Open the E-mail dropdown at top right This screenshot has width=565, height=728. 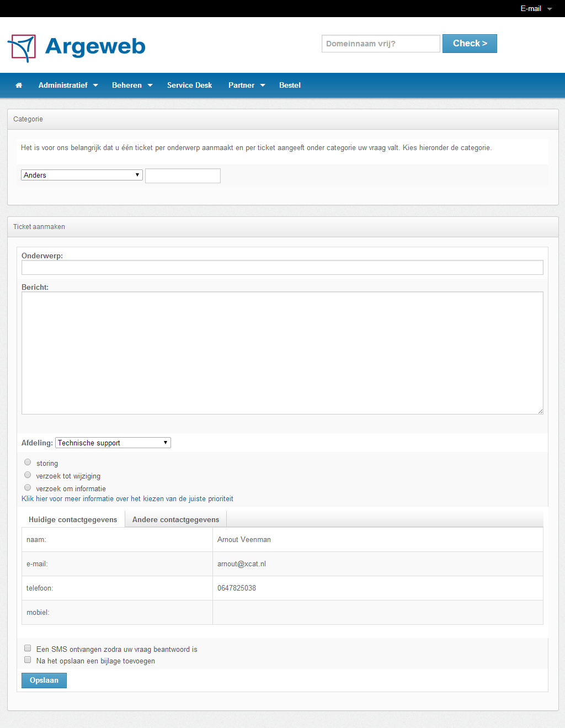tap(535, 9)
